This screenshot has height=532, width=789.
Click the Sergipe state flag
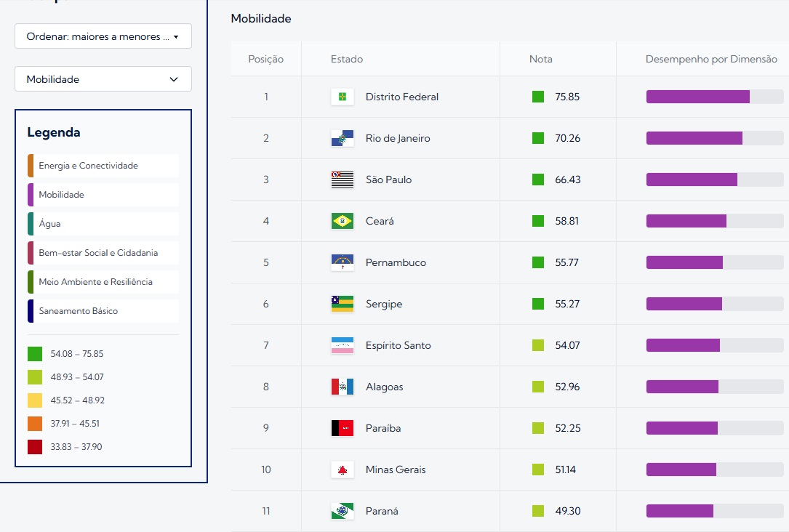click(x=342, y=303)
